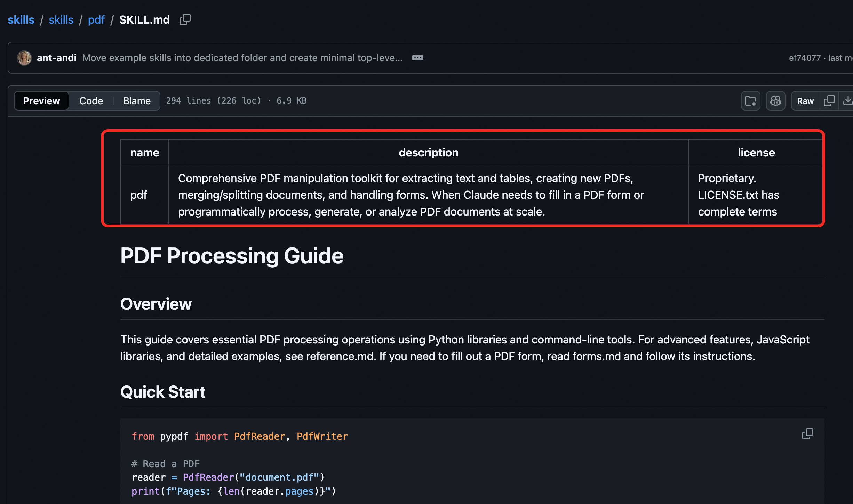The height and width of the screenshot is (504, 853).
Task: Open the pdf folder breadcrumb link
Action: coord(96,20)
